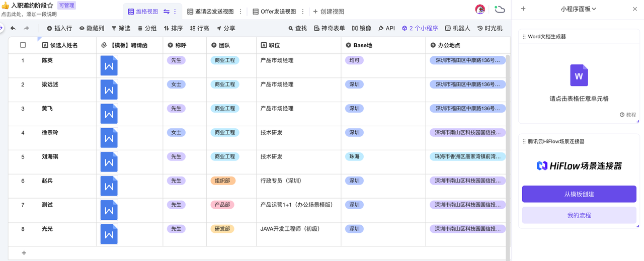644x261 pixels.
Task: Click the 从模板创建 button
Action: tap(579, 194)
